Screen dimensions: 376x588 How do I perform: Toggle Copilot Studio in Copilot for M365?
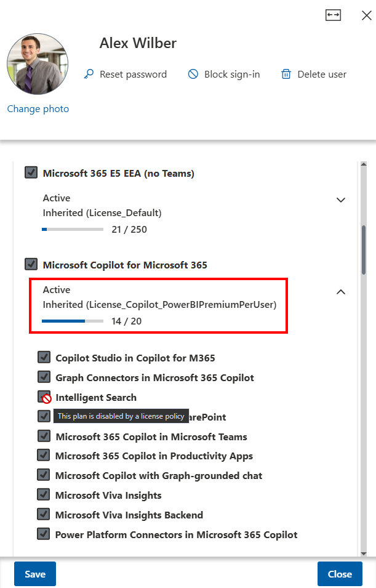point(44,357)
